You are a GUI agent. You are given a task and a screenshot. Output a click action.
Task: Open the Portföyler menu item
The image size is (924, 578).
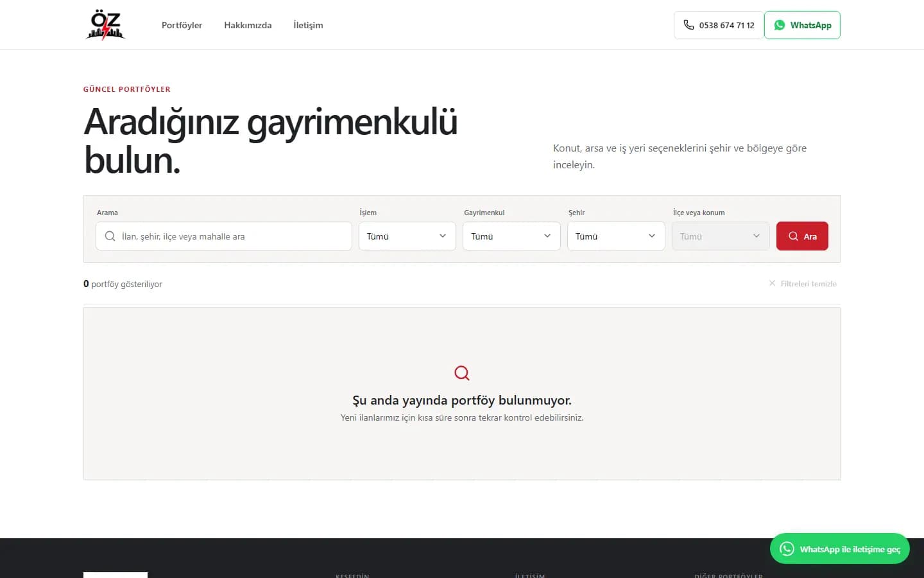click(x=182, y=25)
